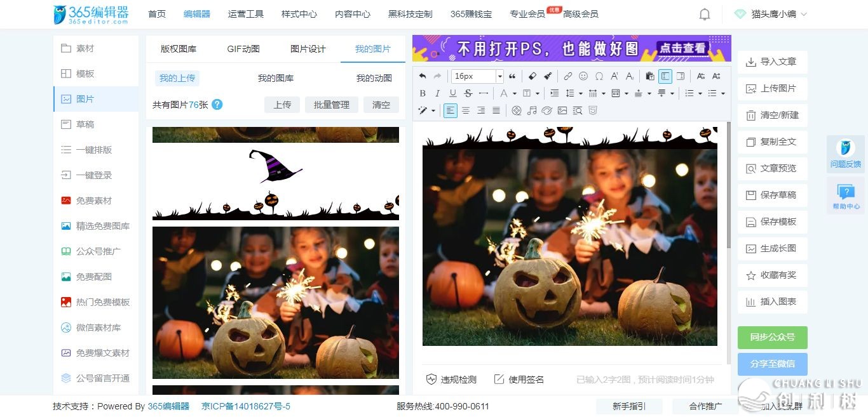
Task: Click the redo arrow in editor toolbar
Action: (x=437, y=76)
